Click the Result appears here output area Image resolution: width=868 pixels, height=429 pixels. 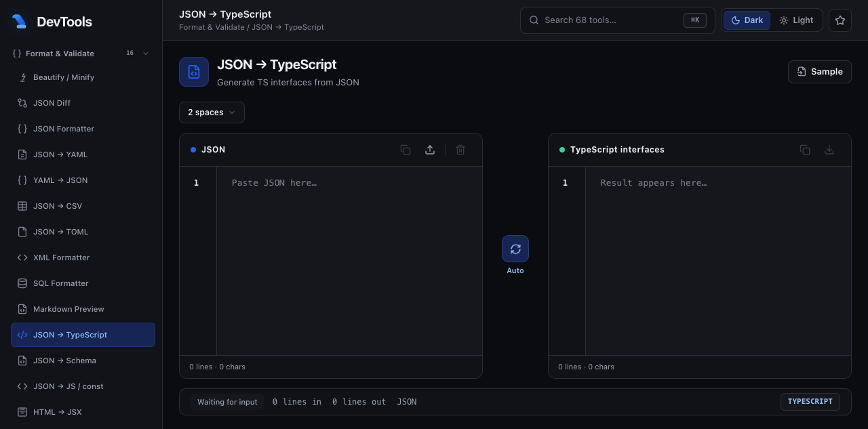(718, 261)
